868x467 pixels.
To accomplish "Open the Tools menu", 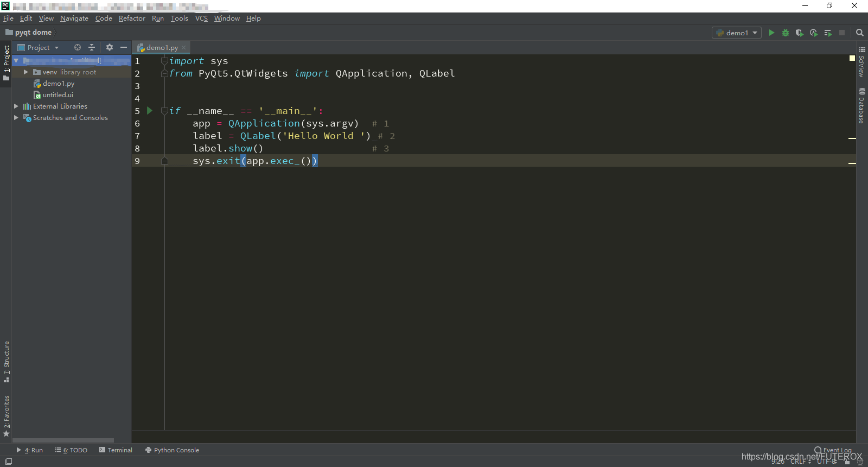I will [x=179, y=18].
